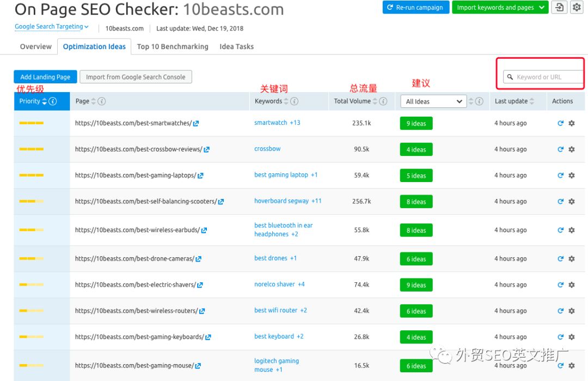This screenshot has width=588, height=381.
Task: Open 5 ideas for best-gaming-laptops page
Action: (x=416, y=176)
